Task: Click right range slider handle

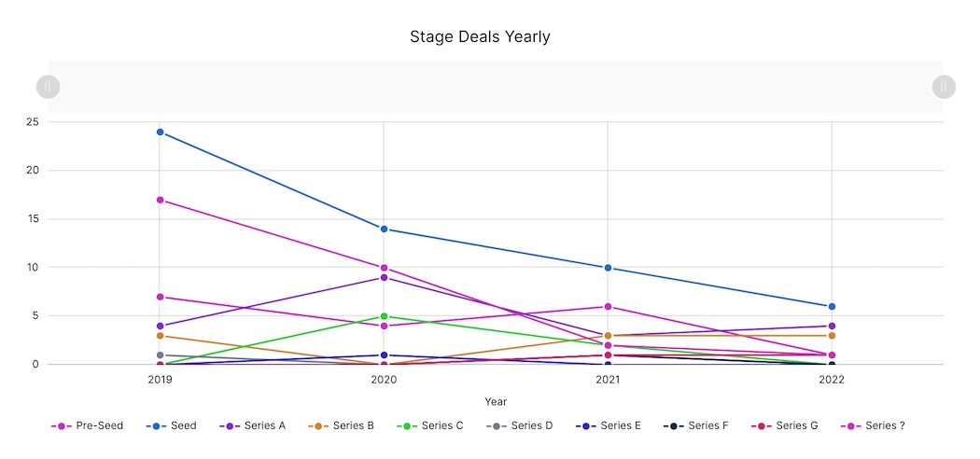Action: (944, 87)
